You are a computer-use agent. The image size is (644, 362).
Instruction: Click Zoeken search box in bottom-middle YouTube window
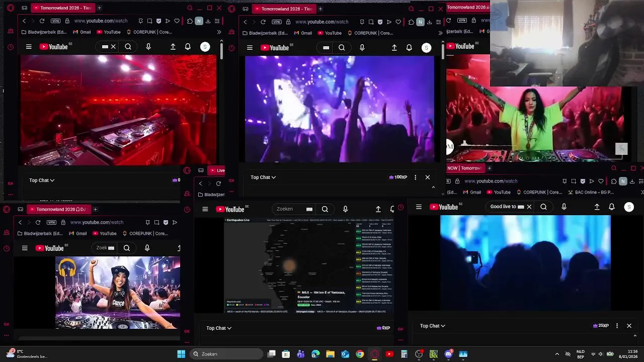(295, 209)
